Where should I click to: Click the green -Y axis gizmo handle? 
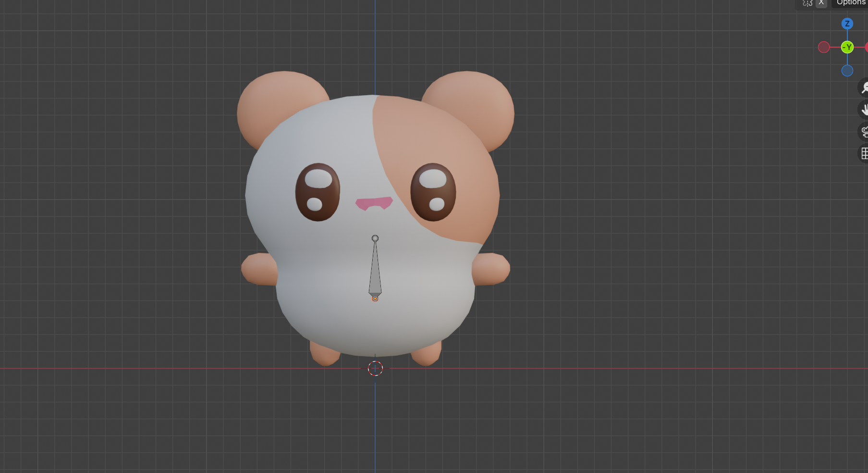coord(847,47)
